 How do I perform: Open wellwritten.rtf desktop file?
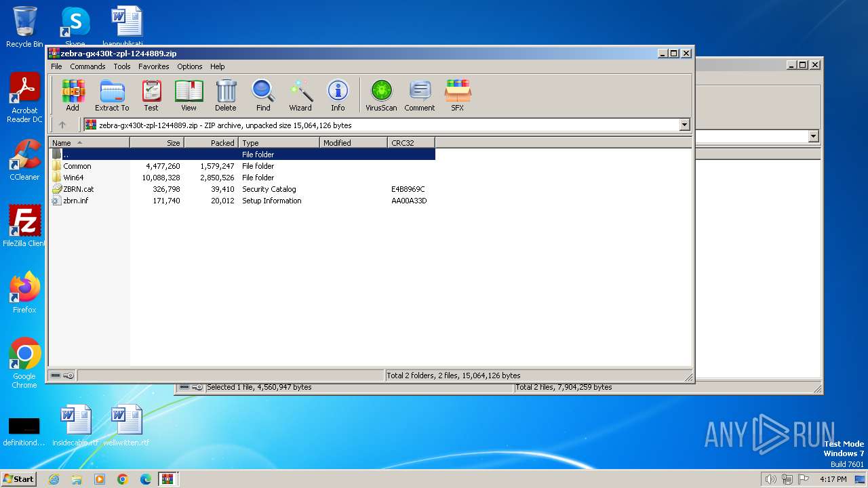pyautogui.click(x=126, y=426)
